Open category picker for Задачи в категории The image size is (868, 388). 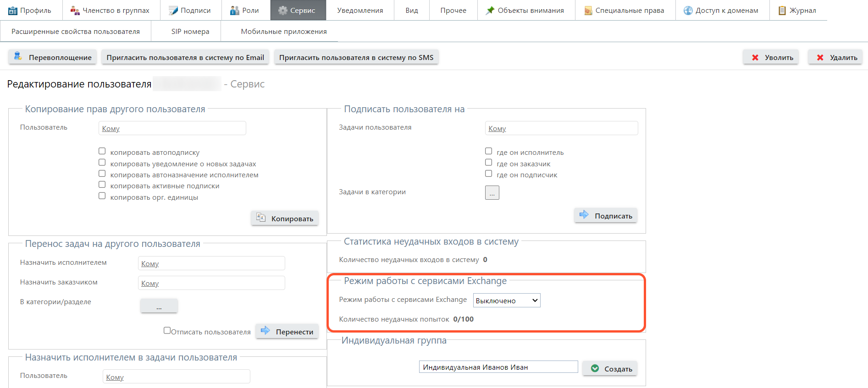coord(492,193)
